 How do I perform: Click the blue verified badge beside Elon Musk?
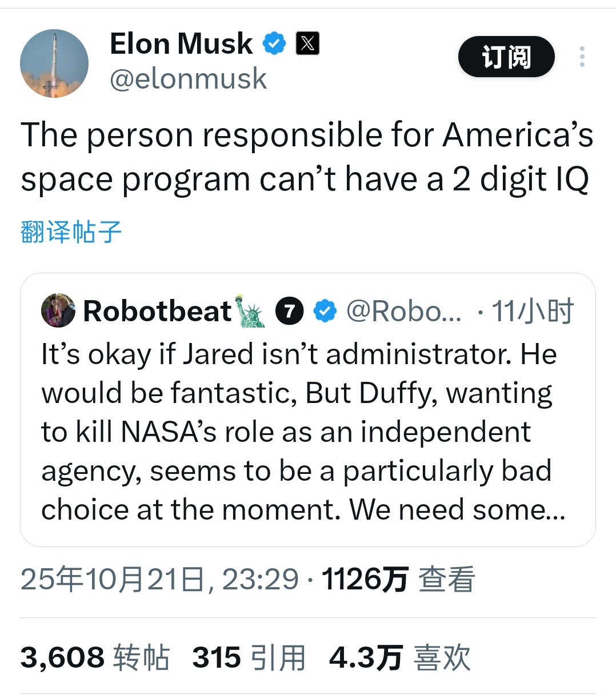[x=274, y=43]
